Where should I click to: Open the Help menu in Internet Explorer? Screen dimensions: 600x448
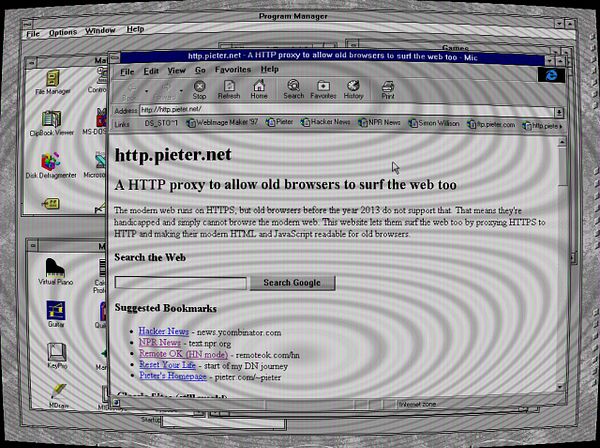coord(269,69)
